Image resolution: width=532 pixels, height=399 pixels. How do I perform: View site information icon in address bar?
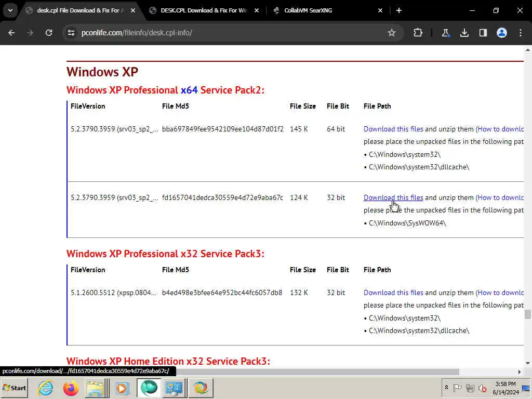pos(71,33)
